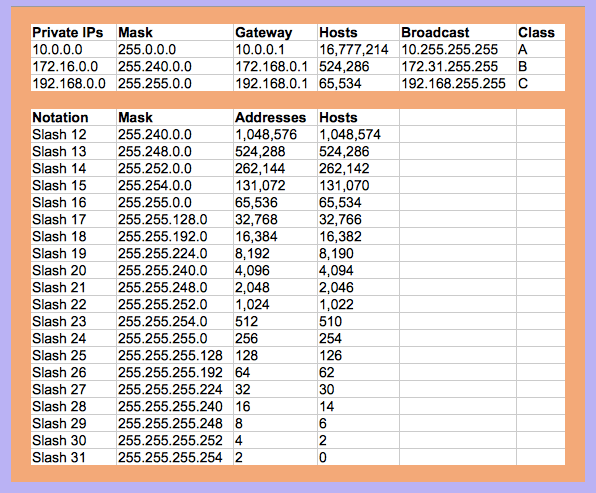
Task: Select the hosts value 16,777,214
Action: coord(358,49)
